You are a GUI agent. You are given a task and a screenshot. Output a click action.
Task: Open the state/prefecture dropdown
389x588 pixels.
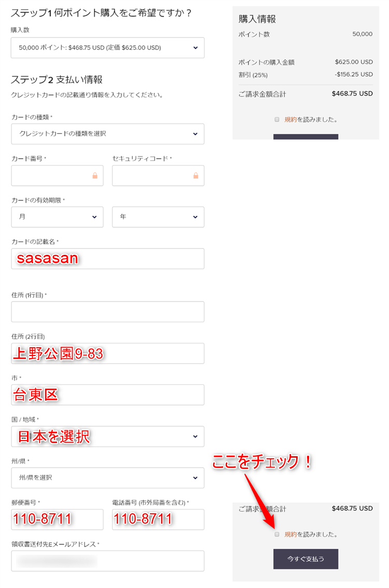pos(107,477)
